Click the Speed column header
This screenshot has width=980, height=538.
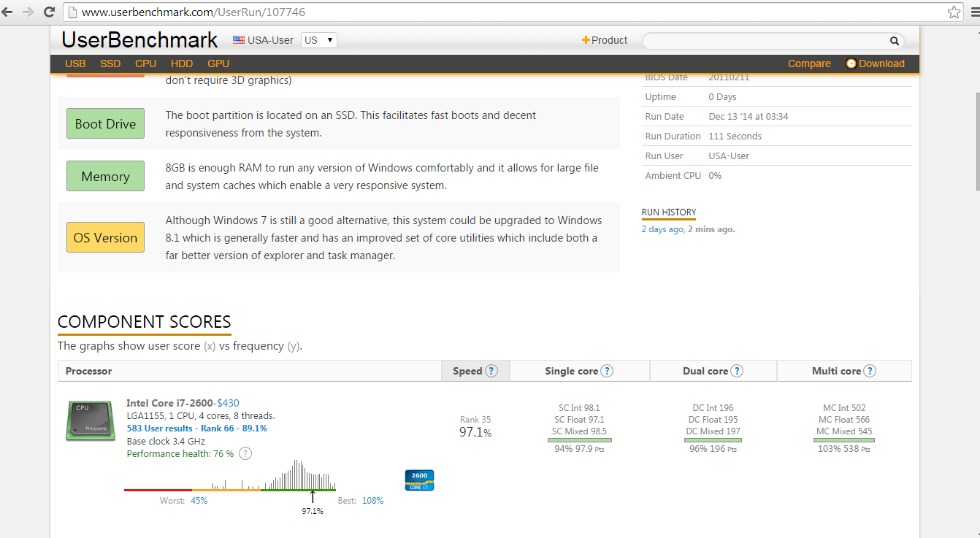click(x=475, y=371)
